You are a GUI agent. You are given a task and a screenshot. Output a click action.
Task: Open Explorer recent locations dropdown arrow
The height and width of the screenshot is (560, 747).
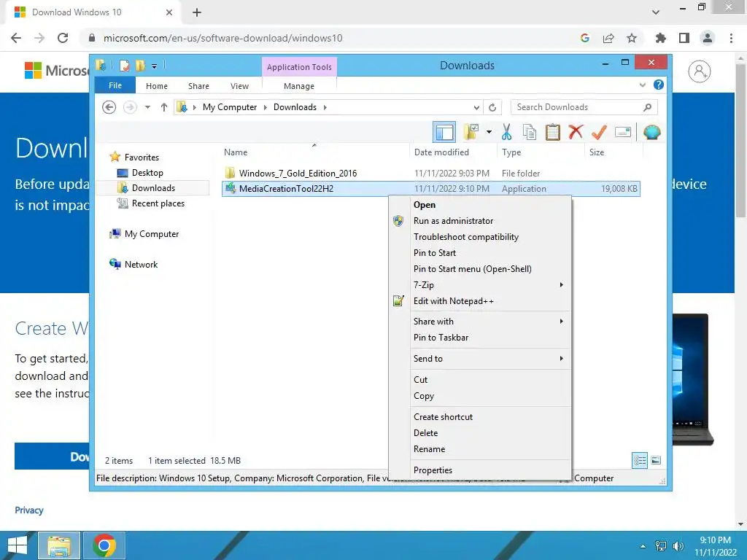[x=147, y=107]
